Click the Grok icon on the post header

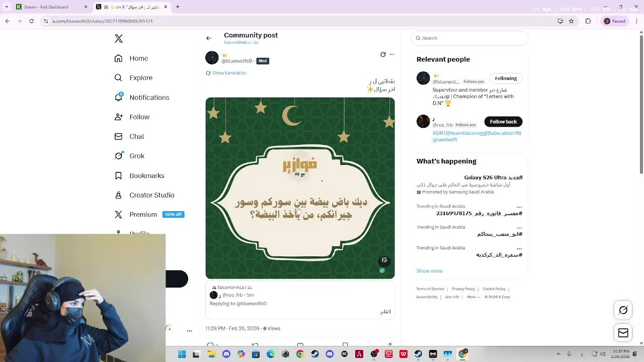(383, 54)
